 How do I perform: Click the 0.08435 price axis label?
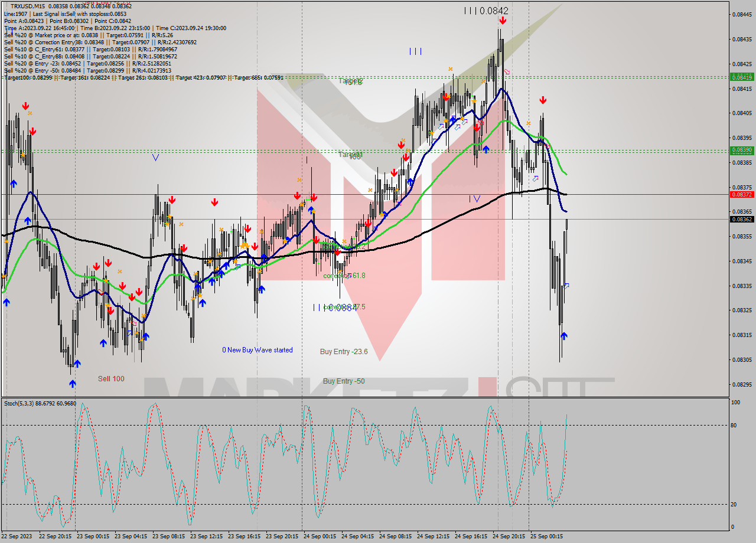click(x=742, y=39)
